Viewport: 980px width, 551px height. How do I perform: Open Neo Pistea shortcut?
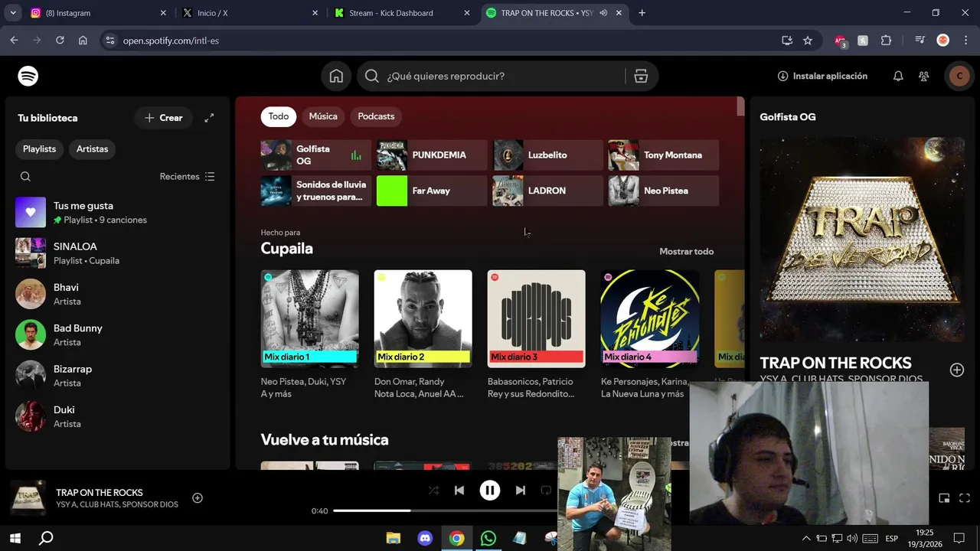point(663,191)
